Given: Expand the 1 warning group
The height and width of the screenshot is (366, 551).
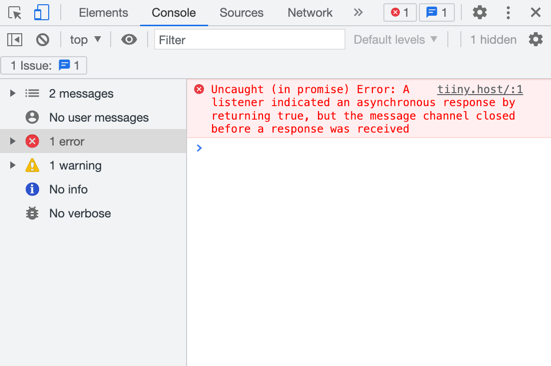Looking at the screenshot, I should (x=13, y=165).
